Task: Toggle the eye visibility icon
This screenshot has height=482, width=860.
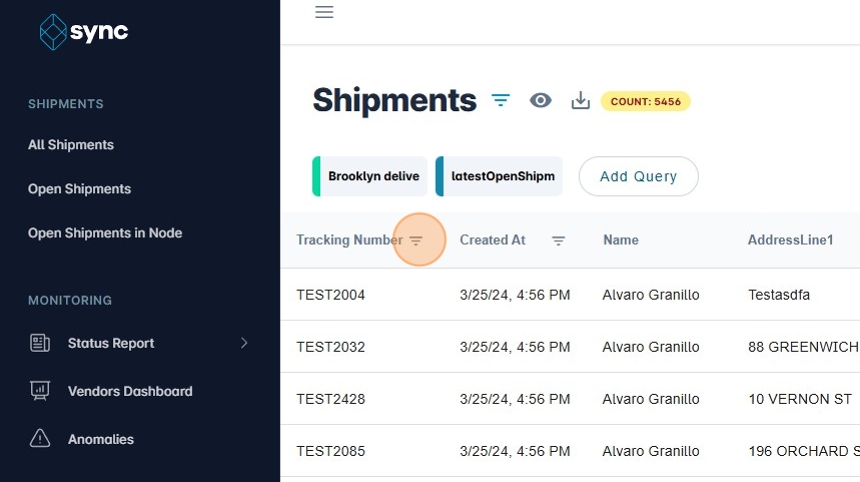Action: 541,100
